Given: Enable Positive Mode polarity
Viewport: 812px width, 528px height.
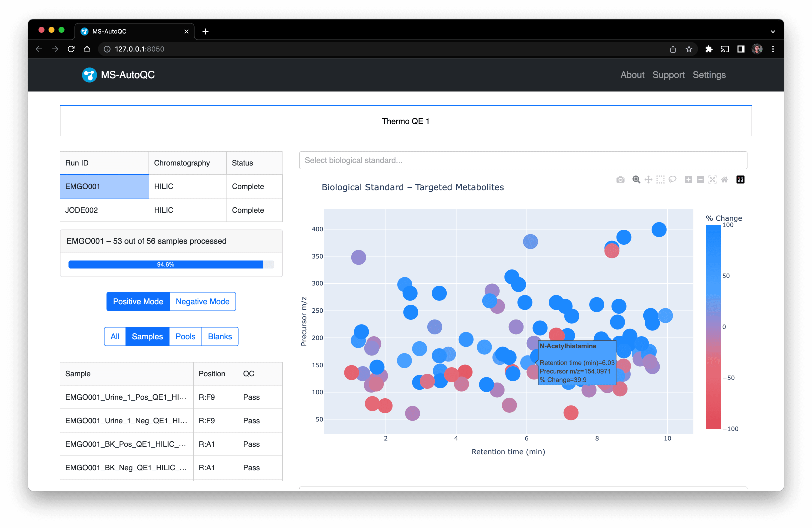Looking at the screenshot, I should 138,301.
